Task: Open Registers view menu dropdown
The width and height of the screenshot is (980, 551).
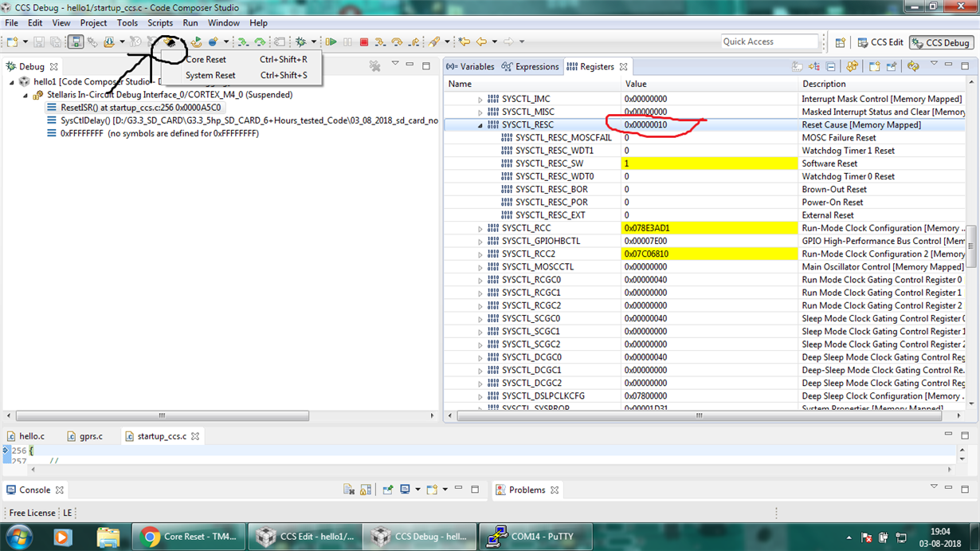Action: tap(934, 65)
